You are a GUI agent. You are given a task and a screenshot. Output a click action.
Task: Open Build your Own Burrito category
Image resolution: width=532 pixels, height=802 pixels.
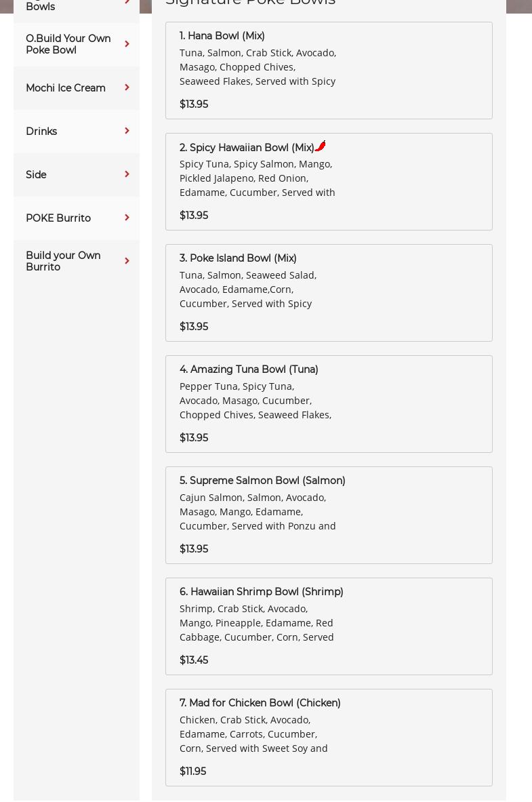(63, 261)
